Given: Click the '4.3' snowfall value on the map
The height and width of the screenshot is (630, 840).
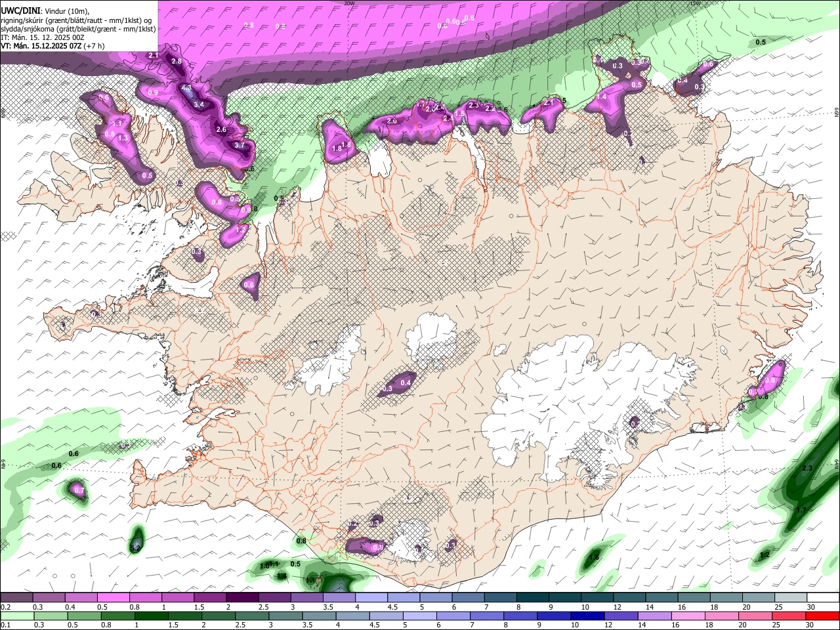Looking at the screenshot, I should click(186, 88).
